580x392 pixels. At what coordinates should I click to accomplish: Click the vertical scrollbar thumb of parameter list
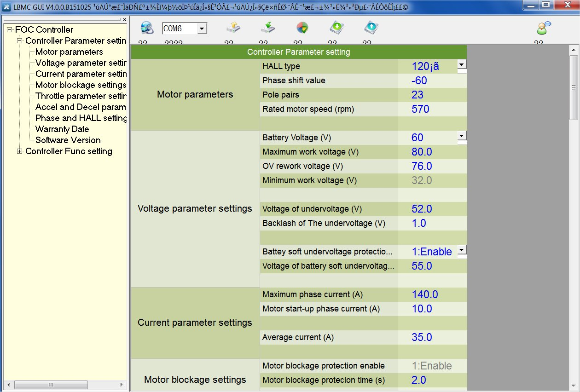coord(574,87)
